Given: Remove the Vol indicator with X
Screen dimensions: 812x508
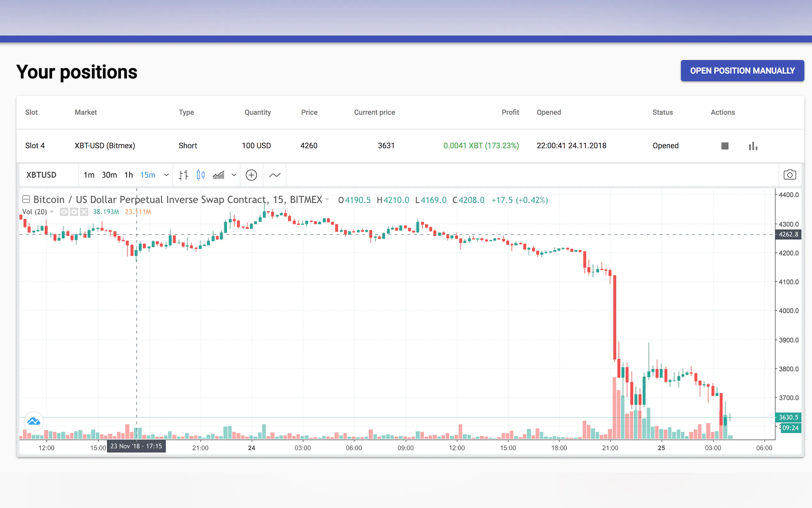Looking at the screenshot, I should tap(84, 212).
